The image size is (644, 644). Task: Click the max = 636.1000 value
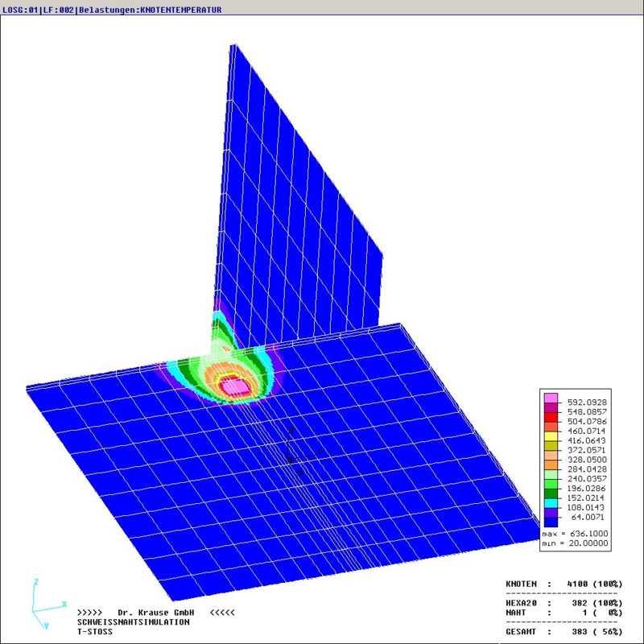574,535
